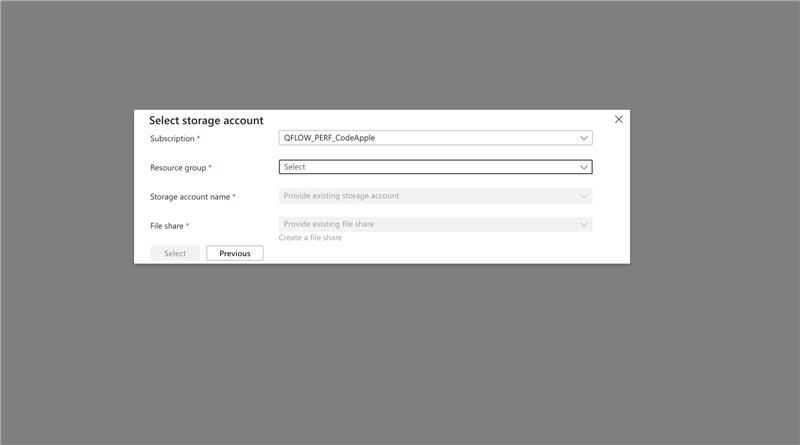Close the Select storage account dialog
The width and height of the screenshot is (800, 445).
[x=618, y=119]
